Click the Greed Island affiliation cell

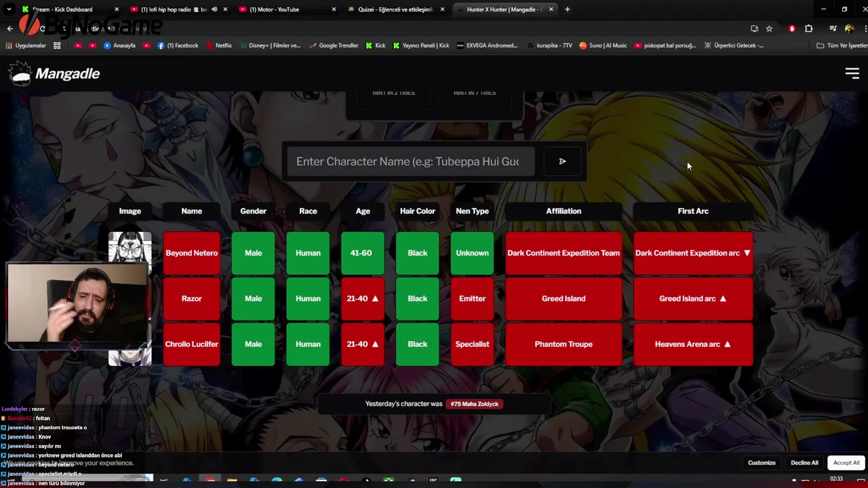[x=564, y=298]
